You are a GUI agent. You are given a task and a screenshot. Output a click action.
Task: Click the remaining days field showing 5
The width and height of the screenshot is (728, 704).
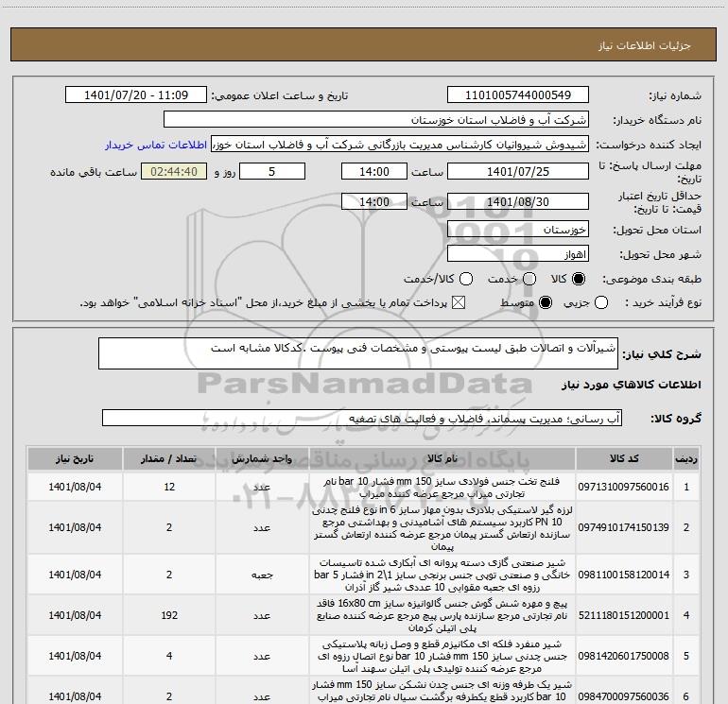pos(272,172)
